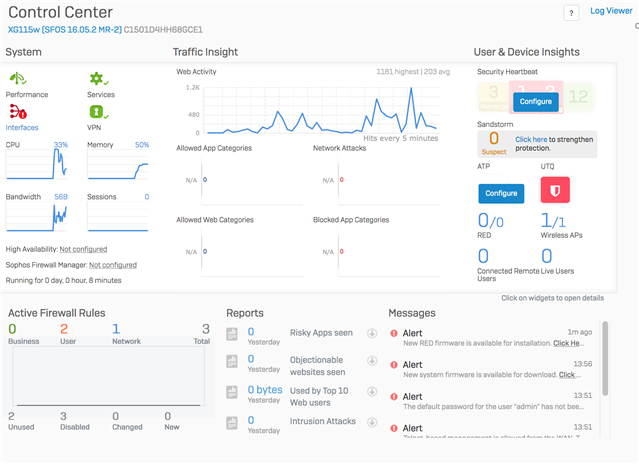Click the red UTQ shield icon
This screenshot has height=464, width=639.
[555, 190]
